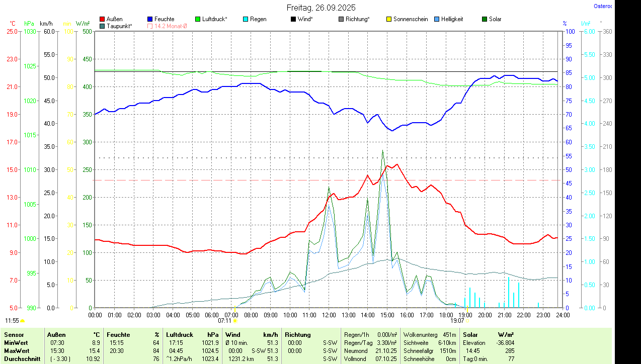Image resolution: width=641 pixels, height=364 pixels.
Task: Click the blue Feuchte legend square
Action: (150, 19)
